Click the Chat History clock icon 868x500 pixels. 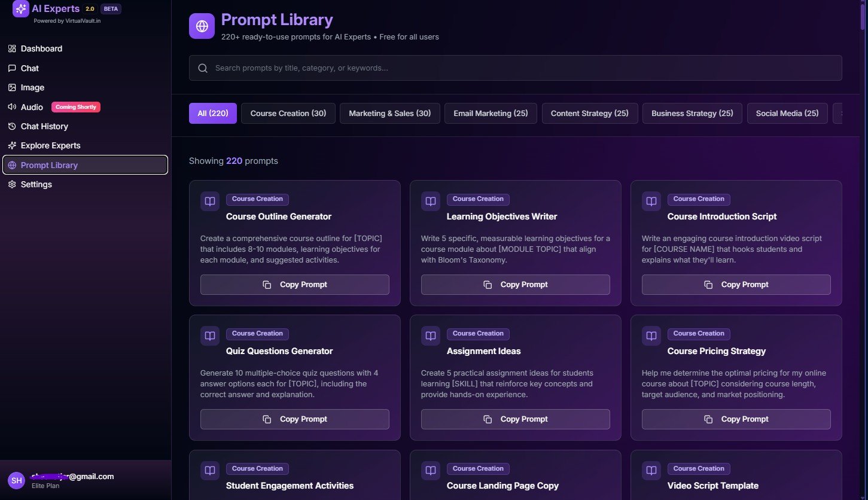pyautogui.click(x=12, y=126)
